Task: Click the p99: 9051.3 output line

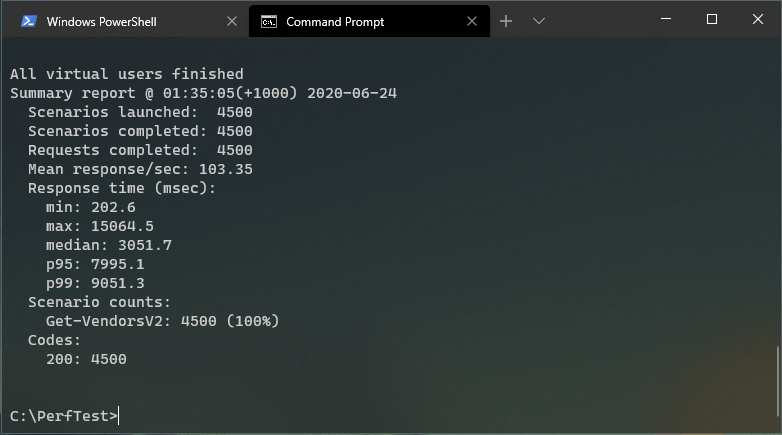Action: point(95,283)
